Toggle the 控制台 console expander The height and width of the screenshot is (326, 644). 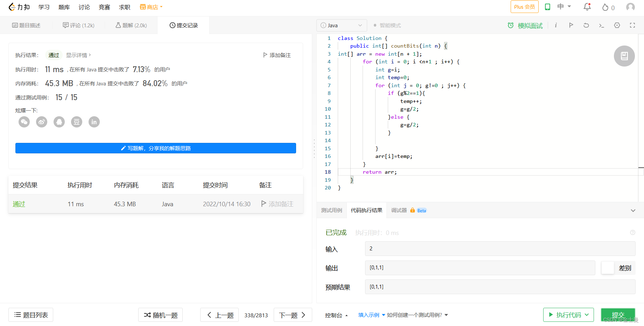[336, 315]
